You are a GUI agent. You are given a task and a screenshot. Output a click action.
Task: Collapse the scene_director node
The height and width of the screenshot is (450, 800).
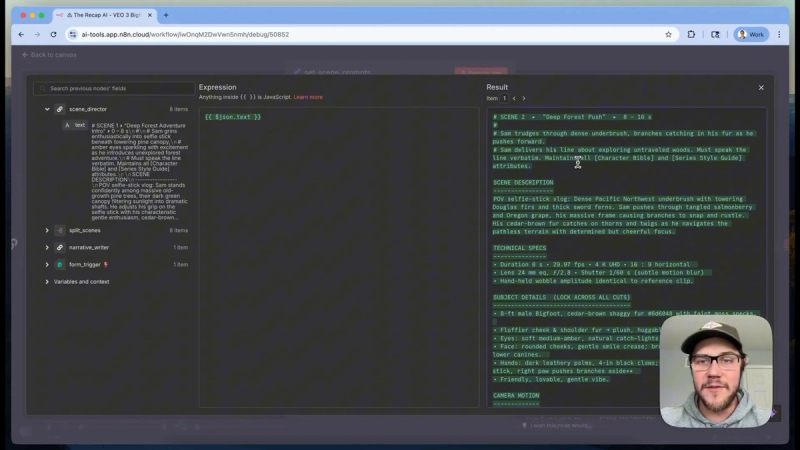(47, 109)
